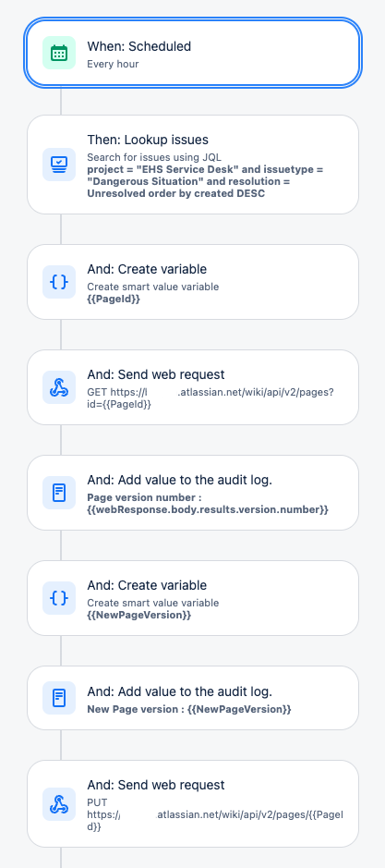Open the PUT Send web request step
Screen dimensions: 385x868
pos(192,804)
